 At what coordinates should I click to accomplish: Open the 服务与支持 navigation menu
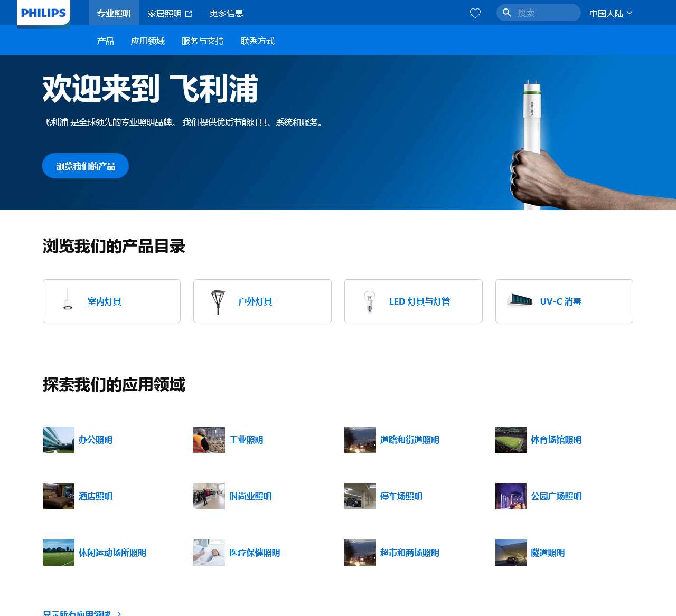pyautogui.click(x=203, y=41)
